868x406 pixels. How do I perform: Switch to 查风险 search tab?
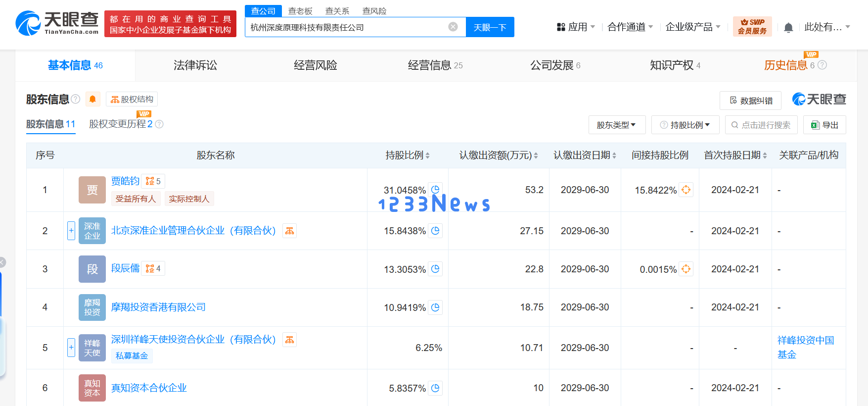pos(374,11)
